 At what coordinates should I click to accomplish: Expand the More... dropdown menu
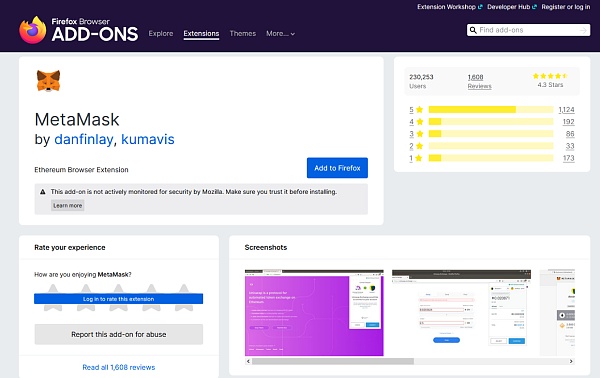click(280, 34)
